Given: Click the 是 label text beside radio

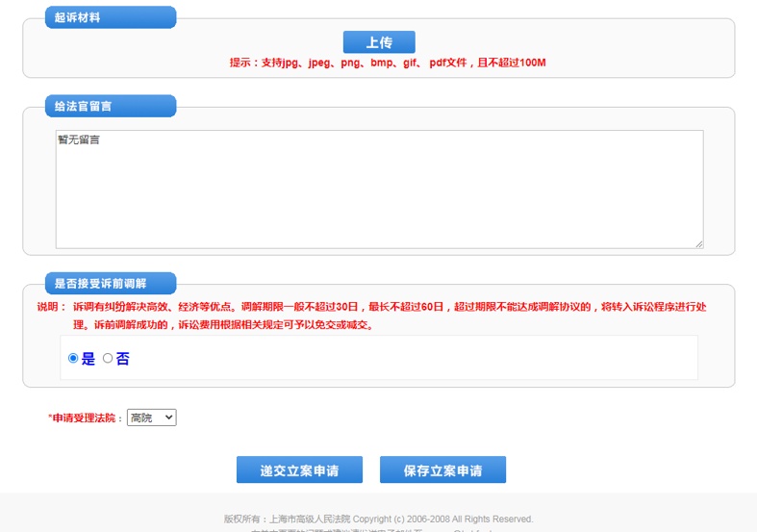Looking at the screenshot, I should [88, 359].
